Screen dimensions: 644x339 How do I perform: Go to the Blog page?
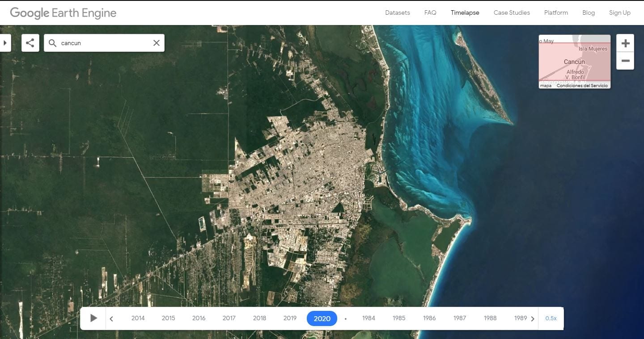[x=589, y=13]
